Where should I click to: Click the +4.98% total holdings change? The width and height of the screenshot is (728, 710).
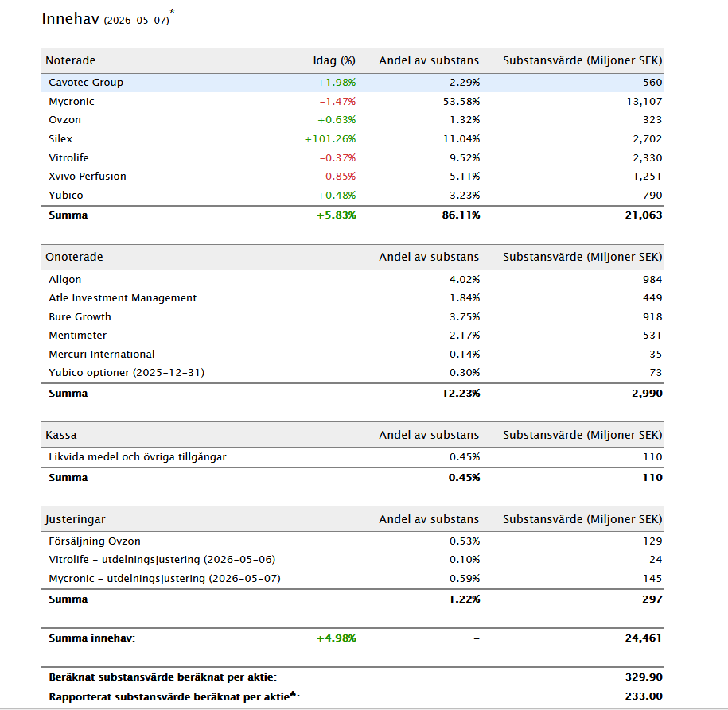tap(336, 638)
